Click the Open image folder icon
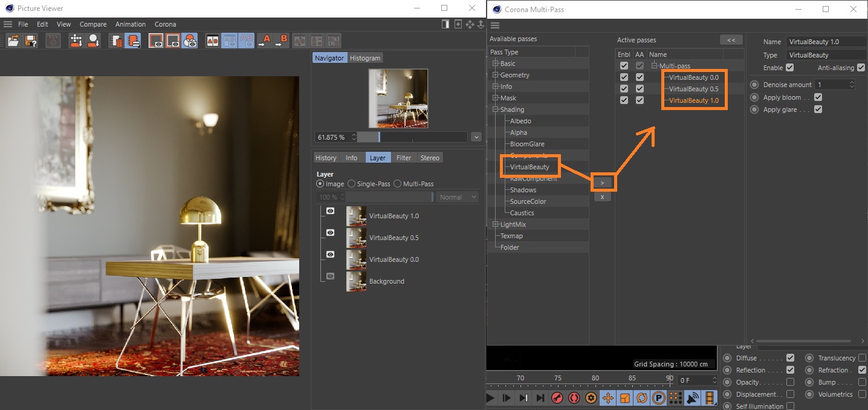 coord(13,41)
